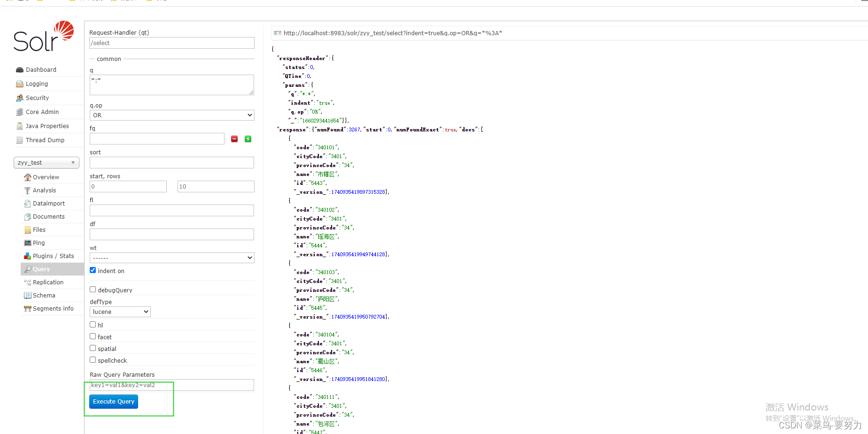868x434 pixels.
Task: Open the Core Admin menu item
Action: [42, 112]
